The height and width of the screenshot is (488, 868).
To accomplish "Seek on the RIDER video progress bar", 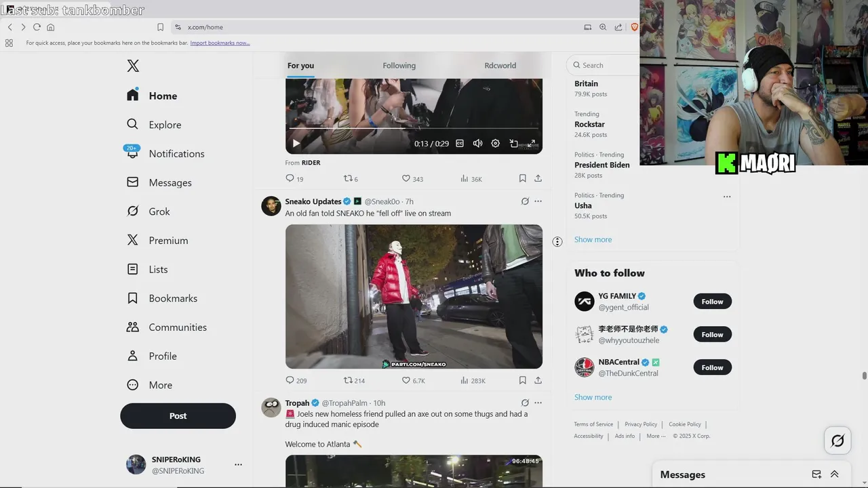I will pyautogui.click(x=414, y=128).
